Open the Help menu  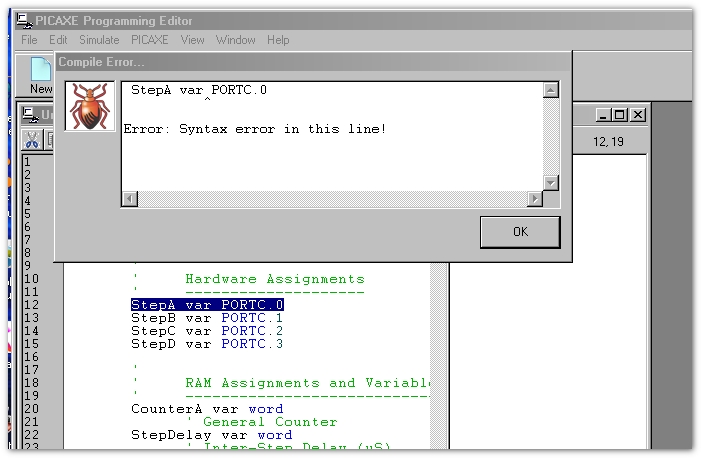tap(278, 40)
